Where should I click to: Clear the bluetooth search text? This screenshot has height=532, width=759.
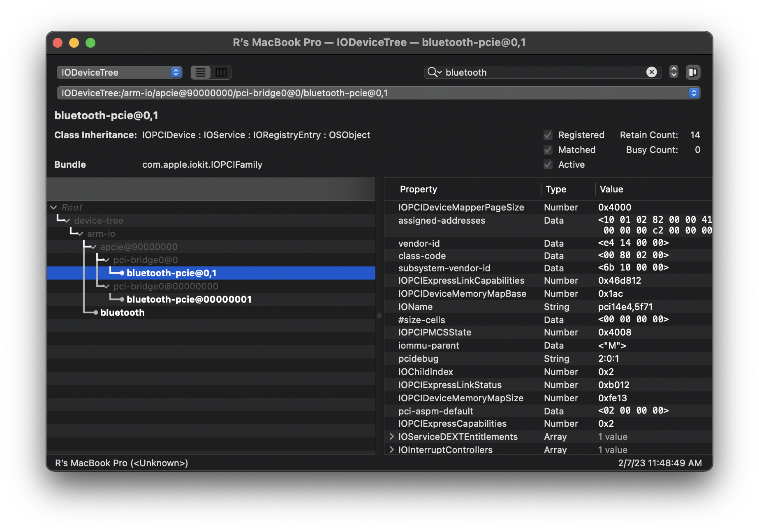coord(652,72)
